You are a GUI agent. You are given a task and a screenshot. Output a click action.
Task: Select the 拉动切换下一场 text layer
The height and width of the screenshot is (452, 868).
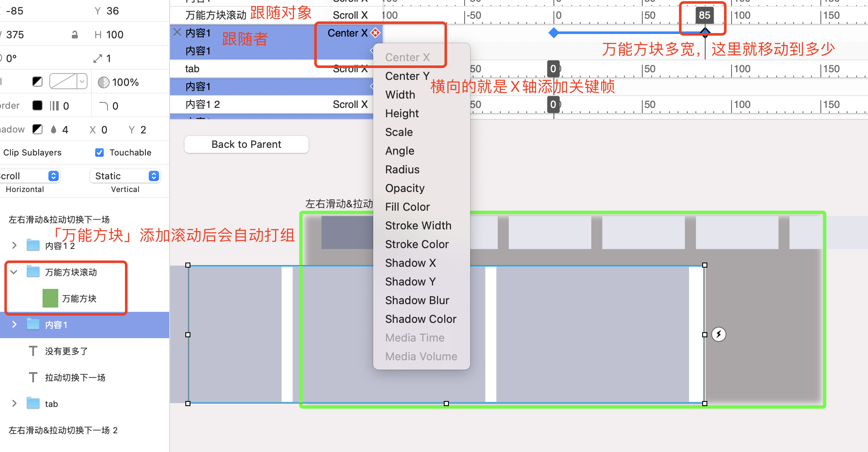pyautogui.click(x=75, y=378)
